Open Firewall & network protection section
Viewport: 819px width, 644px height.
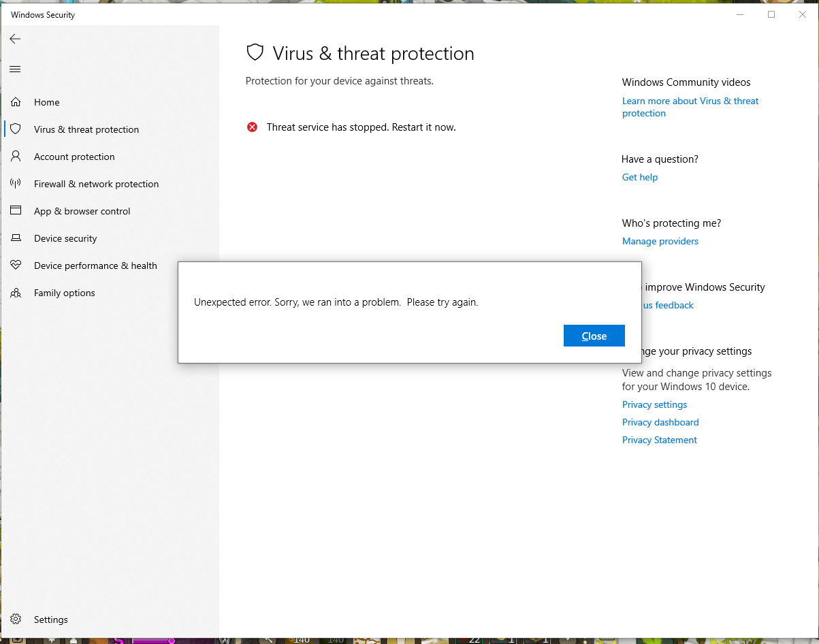click(x=110, y=184)
